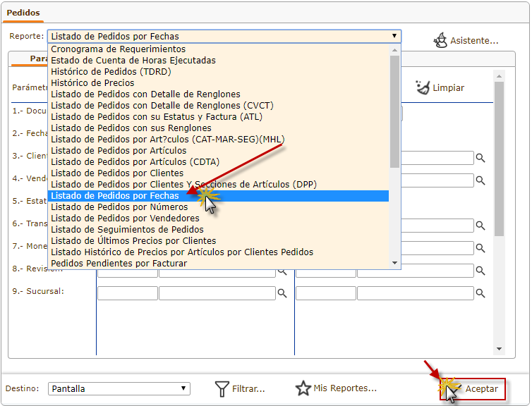Open the Asistente wizard icon

[440, 40]
